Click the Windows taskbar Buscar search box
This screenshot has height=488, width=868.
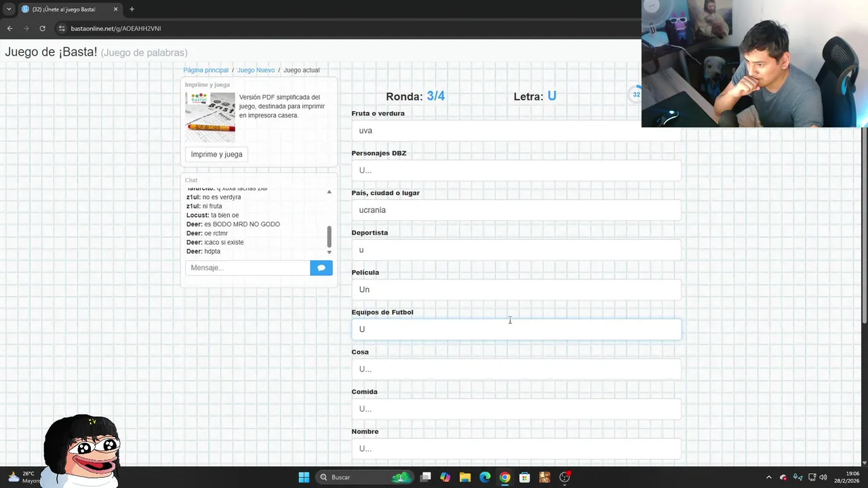tap(365, 477)
